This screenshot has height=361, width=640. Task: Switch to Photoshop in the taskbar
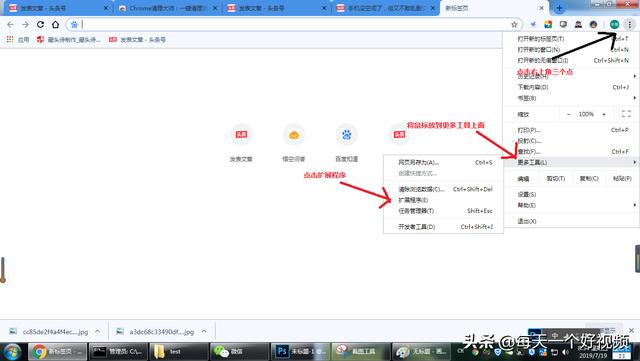(x=300, y=351)
